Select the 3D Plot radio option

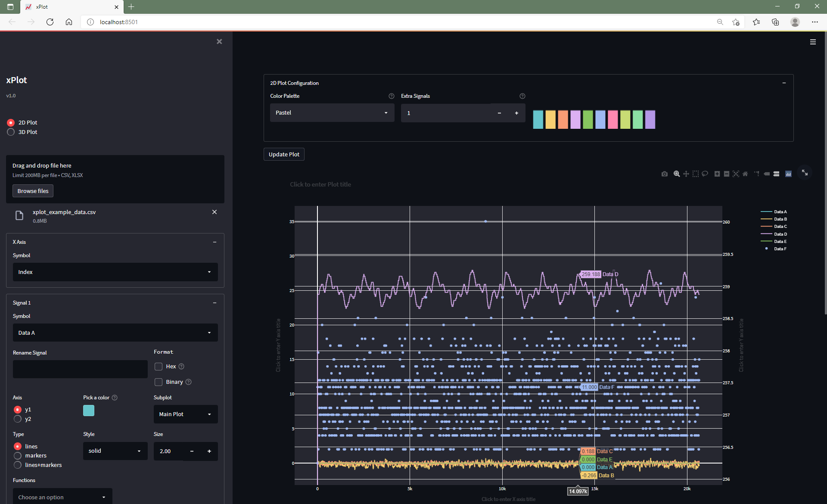(11, 132)
